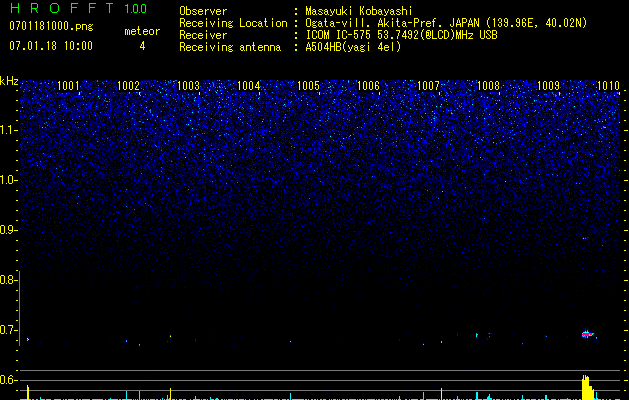This screenshot has width=629, height=400.
Task: Click the 1.0 frequency axis label
Action: point(8,180)
